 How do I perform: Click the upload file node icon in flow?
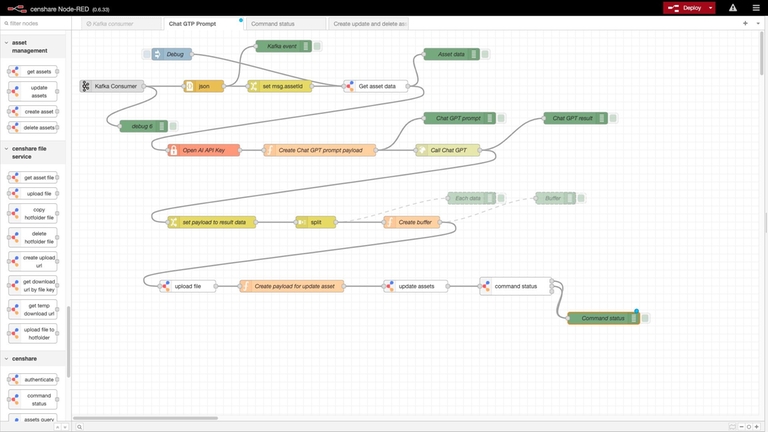[x=166, y=286]
